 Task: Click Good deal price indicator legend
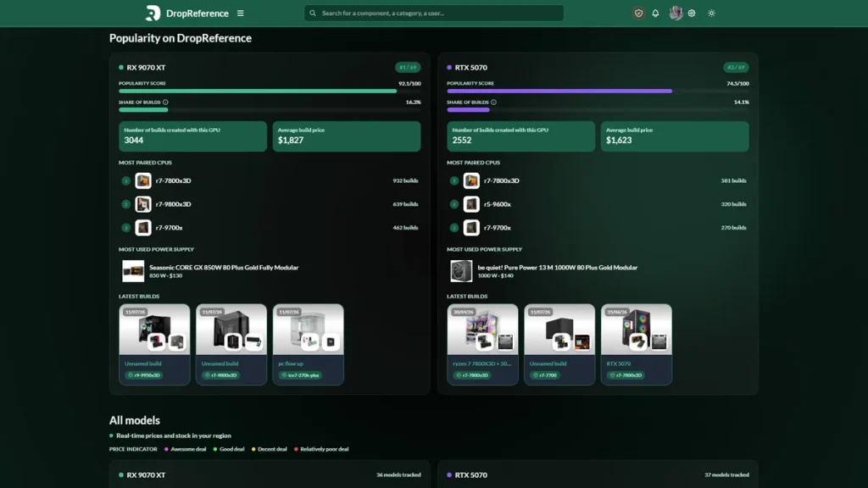(229, 449)
